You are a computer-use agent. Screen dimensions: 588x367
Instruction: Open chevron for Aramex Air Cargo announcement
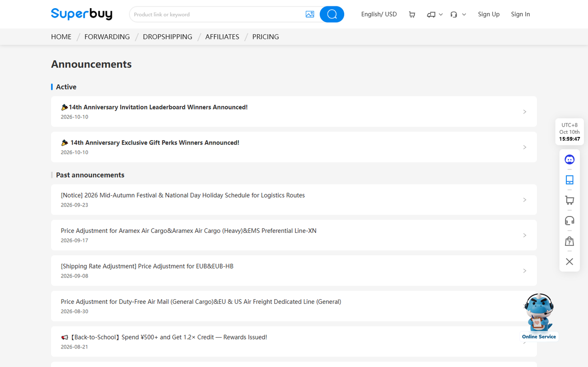[525, 235]
